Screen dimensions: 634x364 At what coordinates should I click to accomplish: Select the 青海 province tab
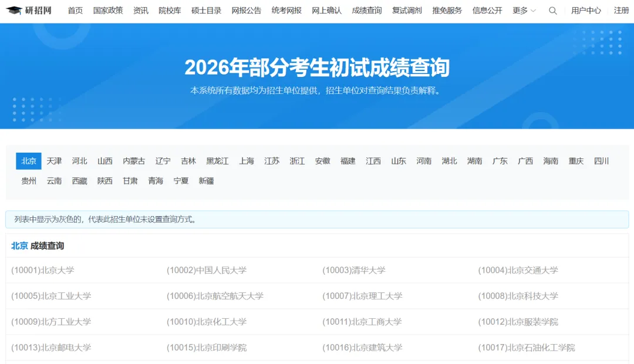pyautogui.click(x=156, y=181)
